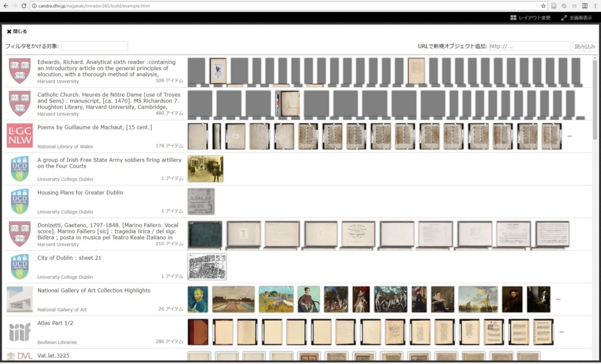This screenshot has height=364, width=601.
Task: Open Housing Plans for Greater Dublin
Action: coord(80,192)
